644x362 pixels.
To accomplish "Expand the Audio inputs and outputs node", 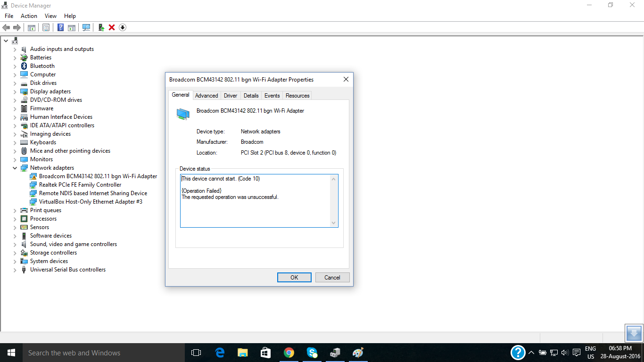I will [x=15, y=49].
